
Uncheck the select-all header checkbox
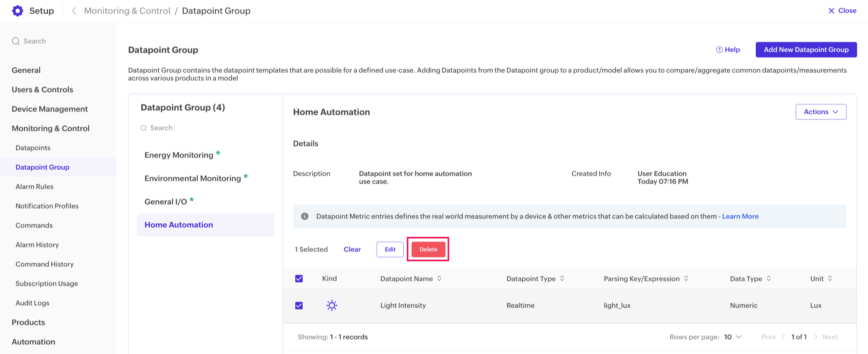299,279
